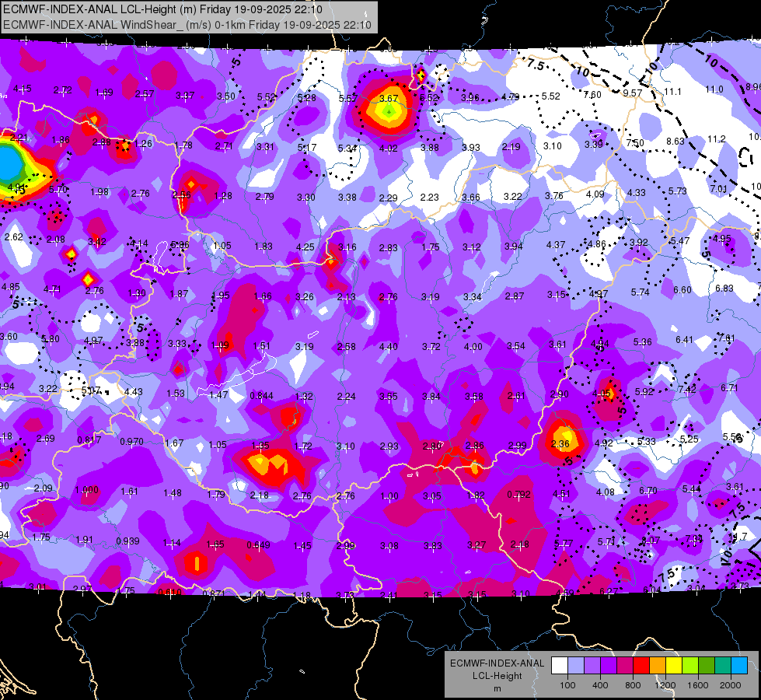Click the orange legend color swatch
The image size is (761, 700).
[x=658, y=665]
